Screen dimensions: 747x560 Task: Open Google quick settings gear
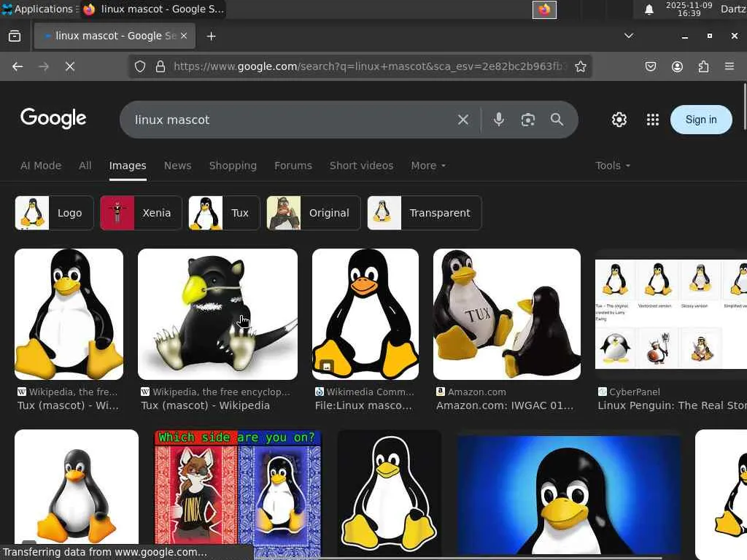pyautogui.click(x=619, y=120)
